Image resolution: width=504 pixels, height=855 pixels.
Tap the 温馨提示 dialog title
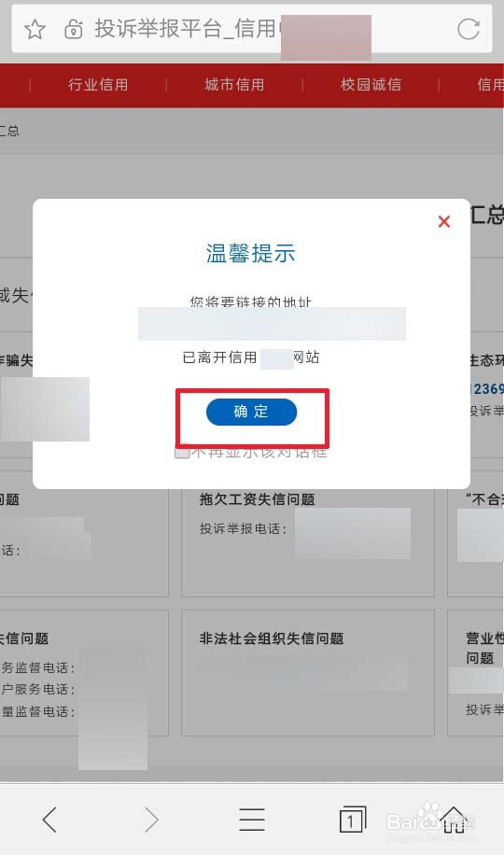251,254
